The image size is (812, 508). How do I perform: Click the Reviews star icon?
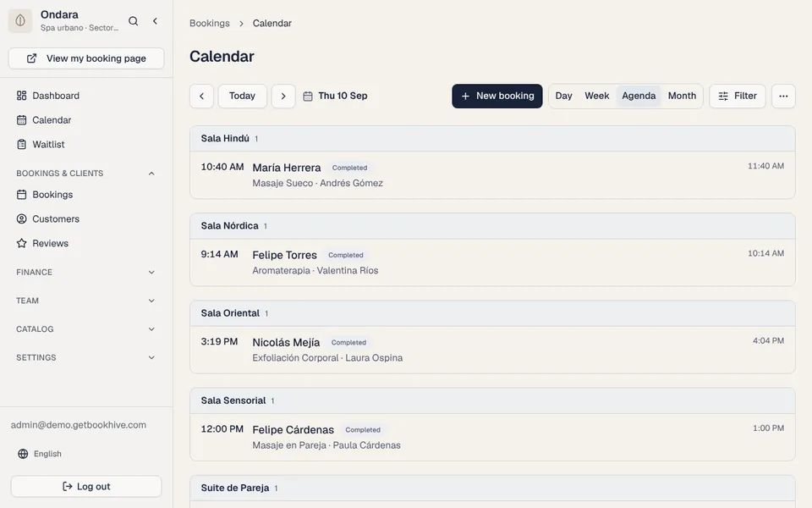pyautogui.click(x=21, y=243)
